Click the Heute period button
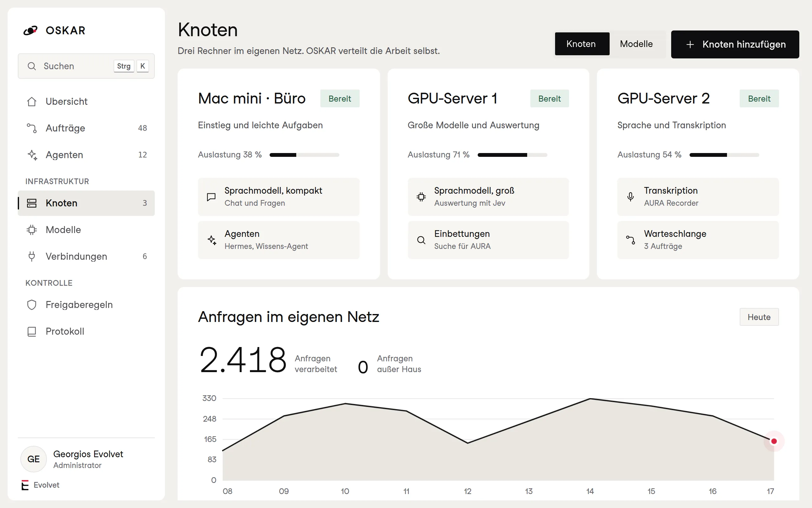812x508 pixels. (x=759, y=317)
